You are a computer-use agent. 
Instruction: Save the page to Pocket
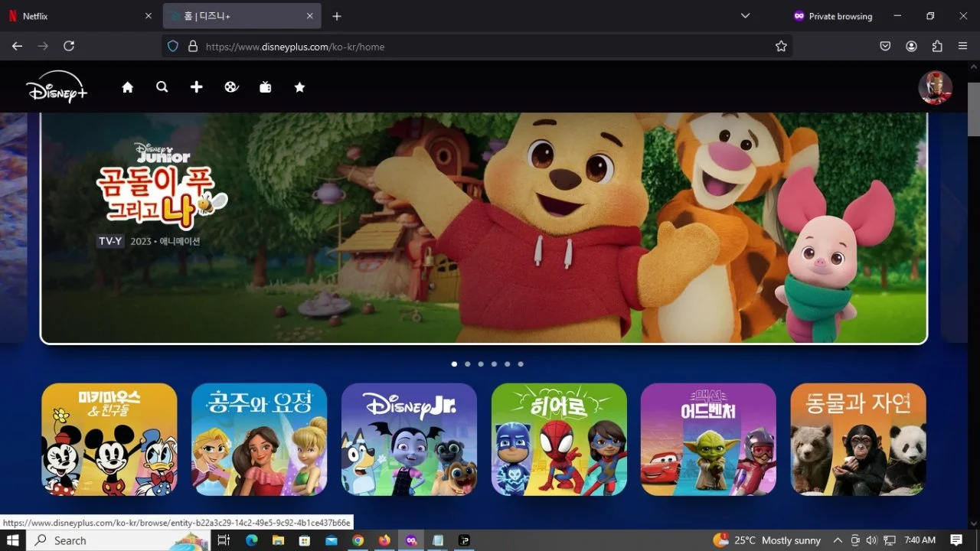click(x=885, y=46)
